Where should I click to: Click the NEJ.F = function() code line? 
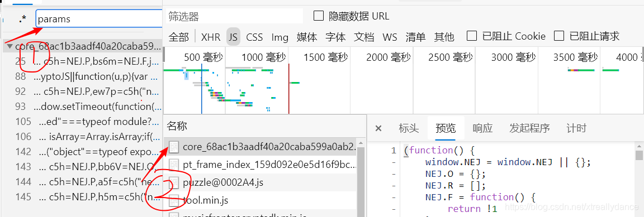pyautogui.click(x=481, y=197)
